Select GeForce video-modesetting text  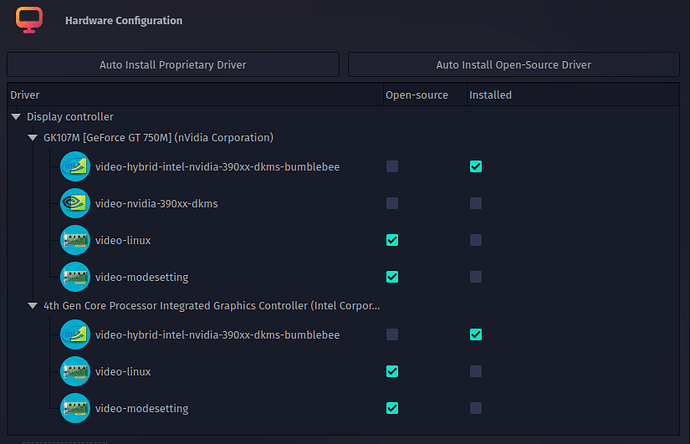[x=142, y=277]
